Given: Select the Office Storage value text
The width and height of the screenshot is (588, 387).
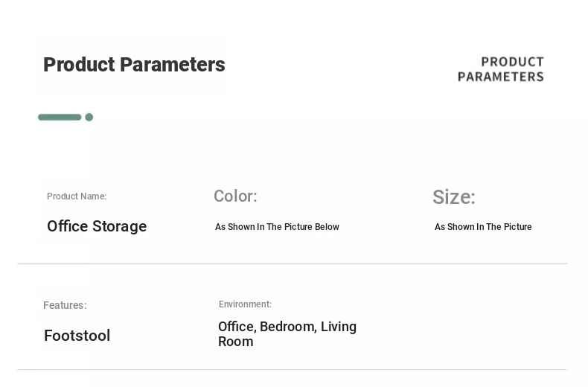Looking at the screenshot, I should [x=97, y=226].
